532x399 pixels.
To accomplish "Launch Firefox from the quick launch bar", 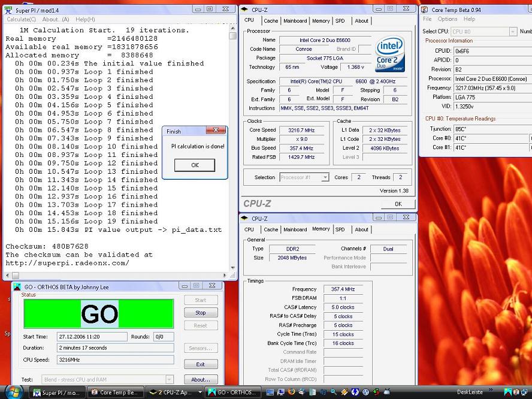I will pos(291,392).
